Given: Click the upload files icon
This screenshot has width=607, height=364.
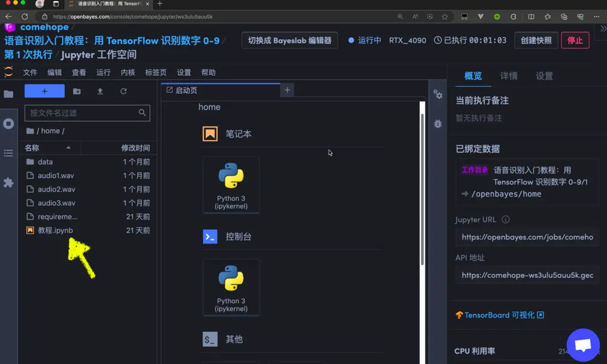Looking at the screenshot, I should pos(100,91).
